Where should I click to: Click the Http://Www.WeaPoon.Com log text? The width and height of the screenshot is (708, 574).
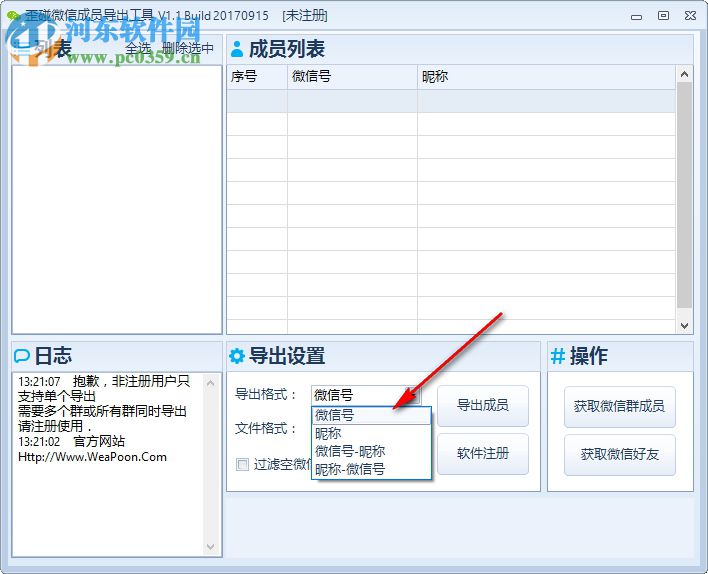(x=93, y=457)
